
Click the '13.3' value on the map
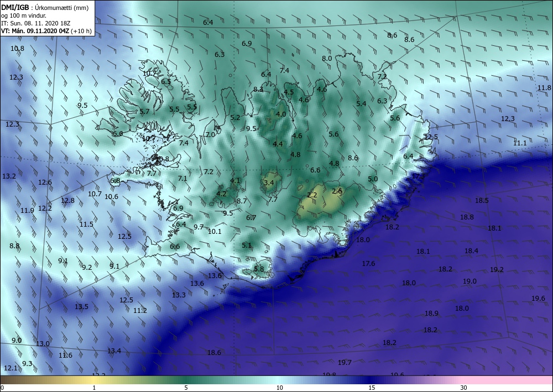pos(179,295)
